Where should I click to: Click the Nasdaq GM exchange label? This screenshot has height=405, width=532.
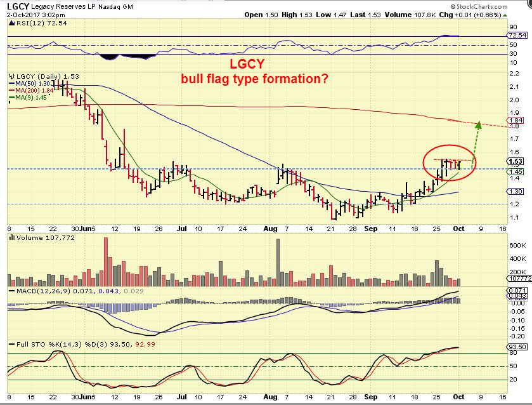point(115,6)
